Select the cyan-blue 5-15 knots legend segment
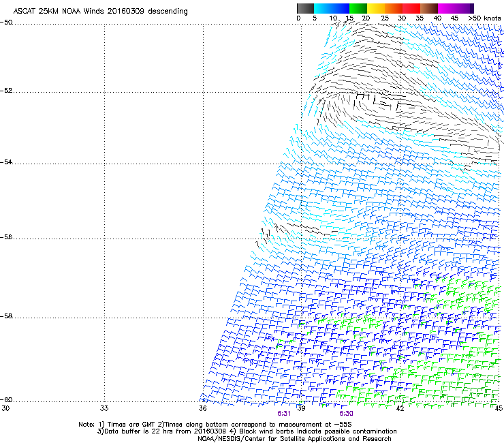Viewport: 504px width, 443px height. point(332,8)
